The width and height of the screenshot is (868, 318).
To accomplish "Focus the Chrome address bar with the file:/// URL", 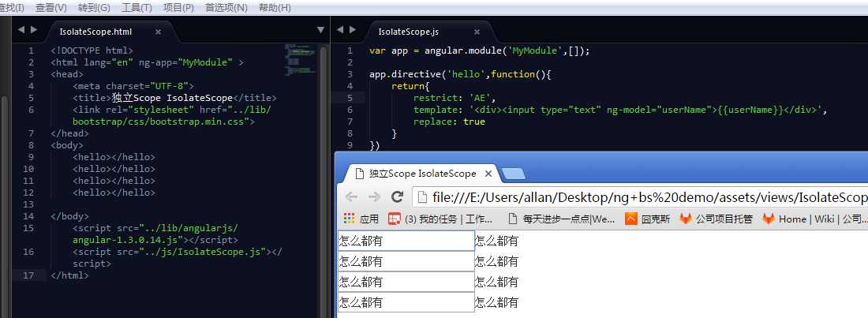I will coord(640,196).
